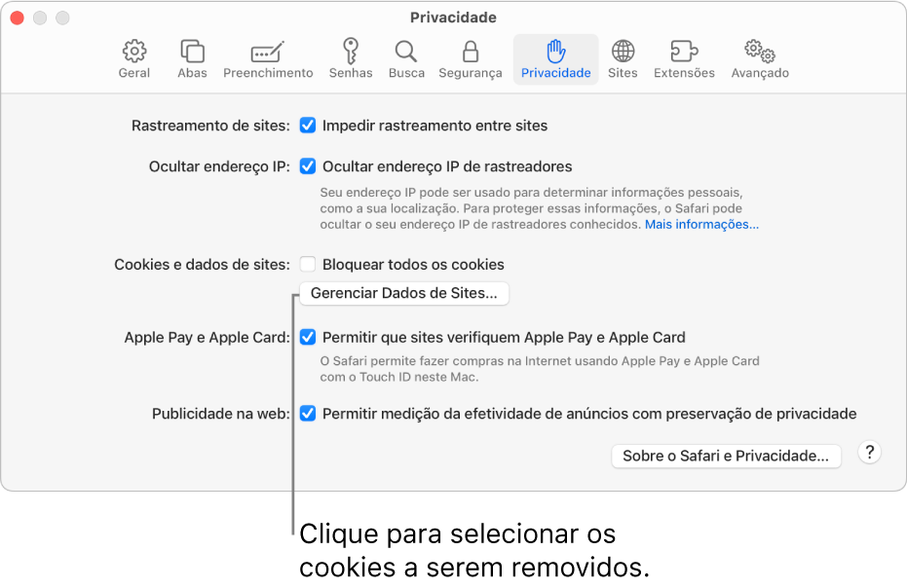Screen dimensions: 907x588
Task: Toggle Ocultar endereço IP de rastreadores checkbox
Action: [x=308, y=166]
